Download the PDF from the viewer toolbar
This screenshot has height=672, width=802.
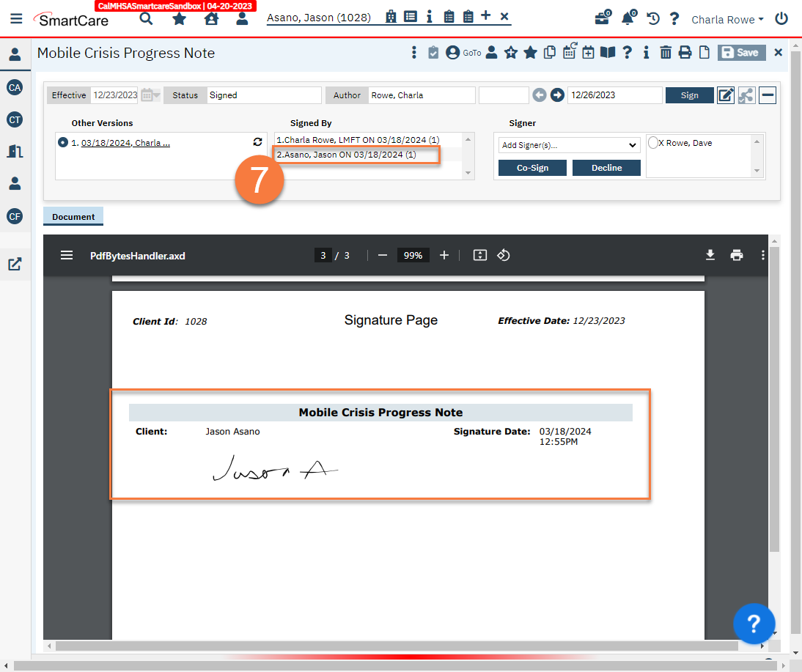click(x=710, y=255)
